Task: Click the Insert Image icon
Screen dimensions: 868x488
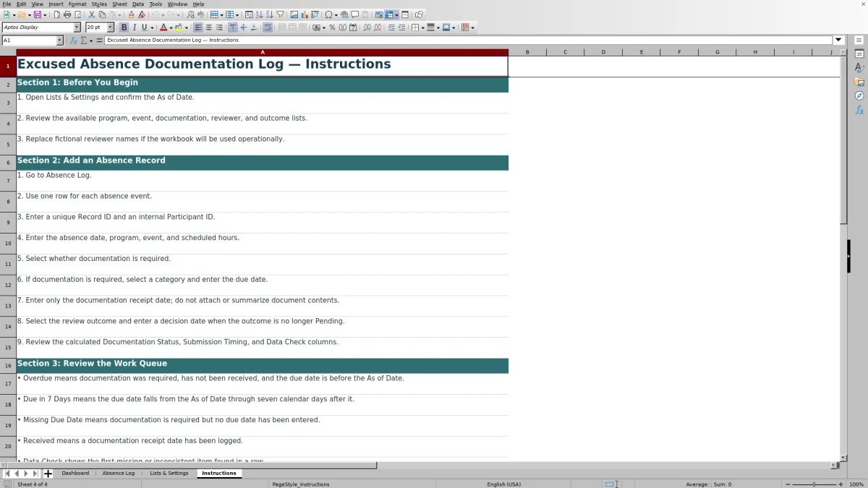Action: click(x=294, y=14)
